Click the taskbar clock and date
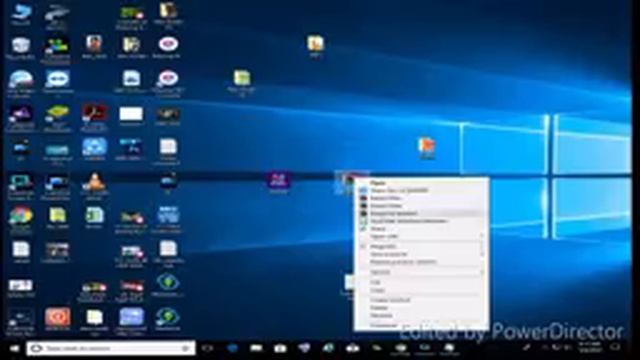Viewport: 640px width, 360px height. pyautogui.click(x=590, y=348)
